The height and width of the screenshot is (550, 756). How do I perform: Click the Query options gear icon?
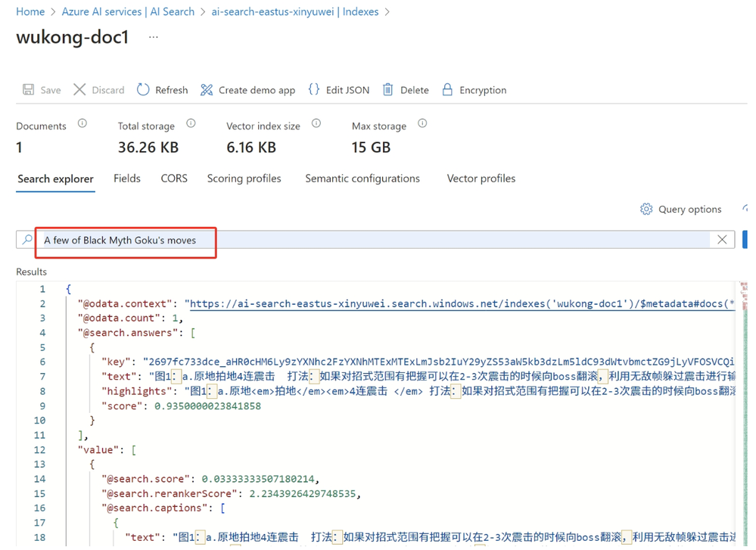pos(646,210)
